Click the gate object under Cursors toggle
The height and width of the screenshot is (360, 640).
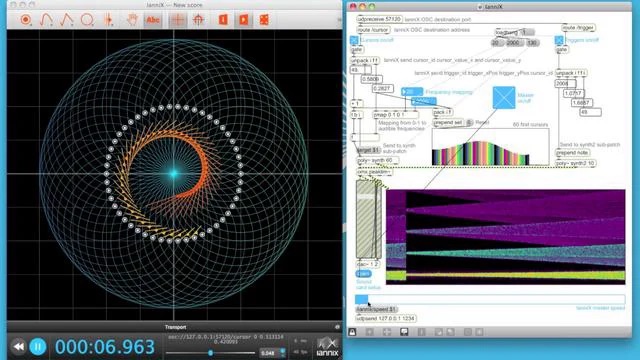point(357,49)
